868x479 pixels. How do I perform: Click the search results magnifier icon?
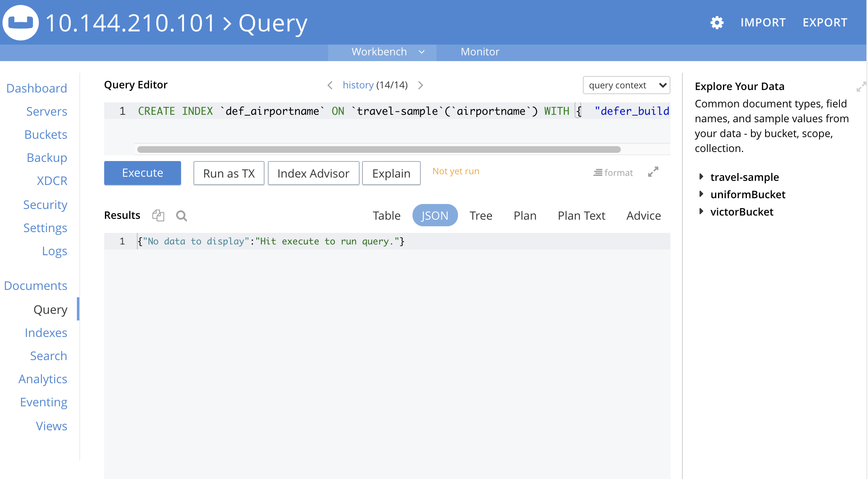pyautogui.click(x=181, y=216)
